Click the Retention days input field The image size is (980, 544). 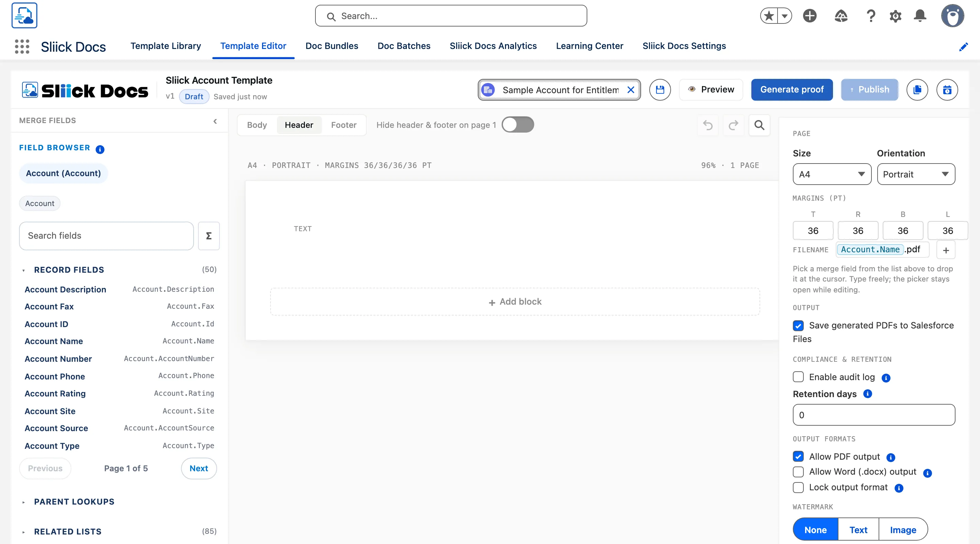874,415
